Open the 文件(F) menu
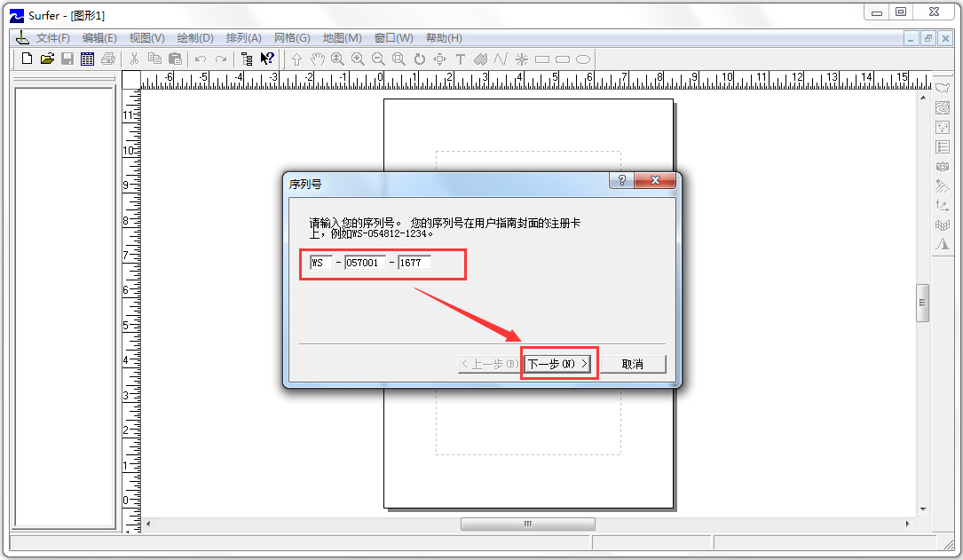The width and height of the screenshot is (963, 560). pyautogui.click(x=53, y=38)
